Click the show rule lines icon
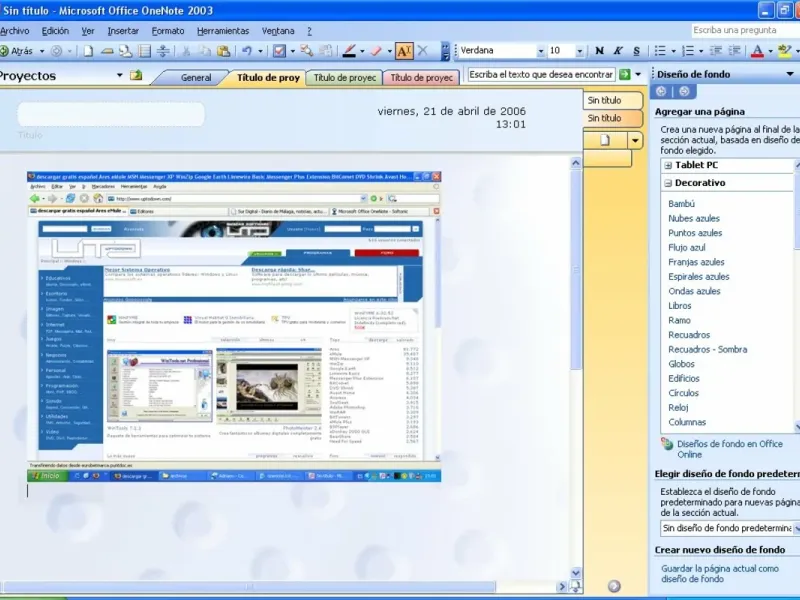 [x=145, y=51]
